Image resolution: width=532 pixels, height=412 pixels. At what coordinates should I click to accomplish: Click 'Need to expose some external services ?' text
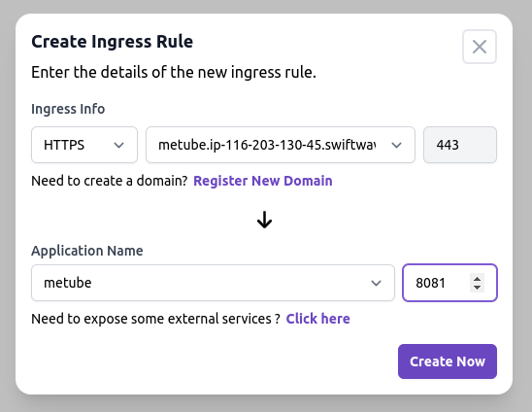[x=155, y=319]
